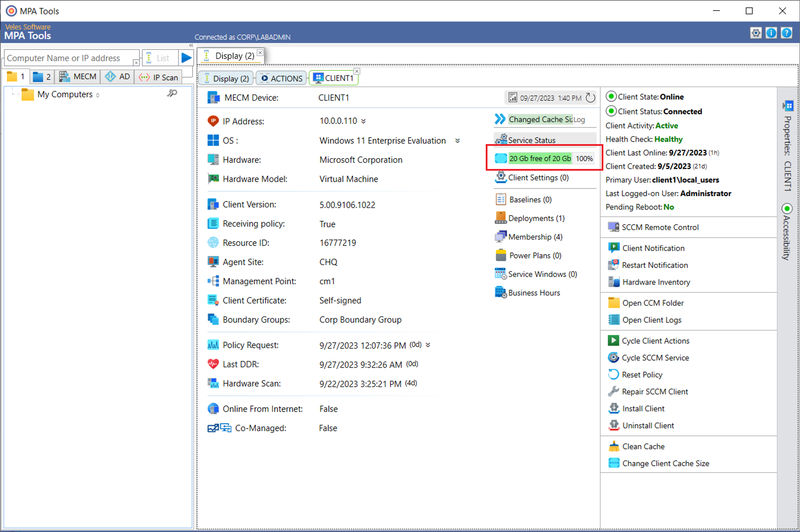Expand OS details chevron after Windows 11 Enterprise
This screenshot has height=532, width=800.
pyautogui.click(x=458, y=140)
